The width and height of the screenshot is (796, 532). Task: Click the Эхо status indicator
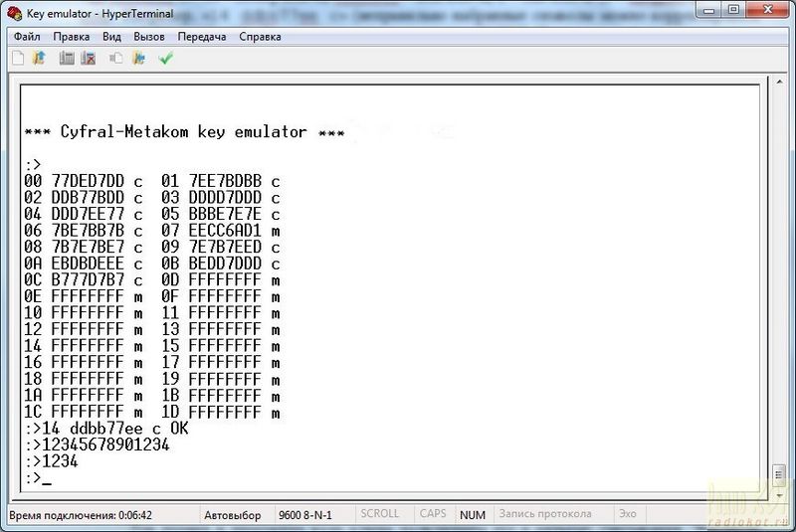coord(628,514)
